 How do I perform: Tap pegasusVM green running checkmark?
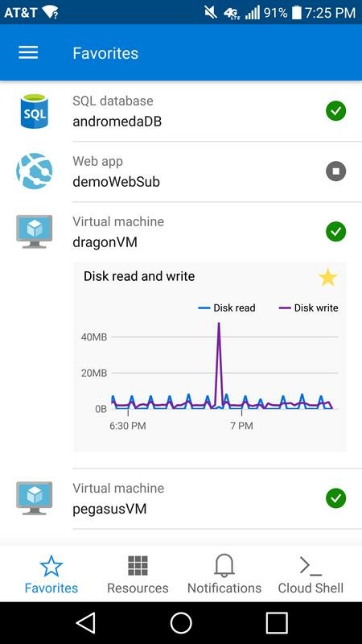(x=335, y=498)
